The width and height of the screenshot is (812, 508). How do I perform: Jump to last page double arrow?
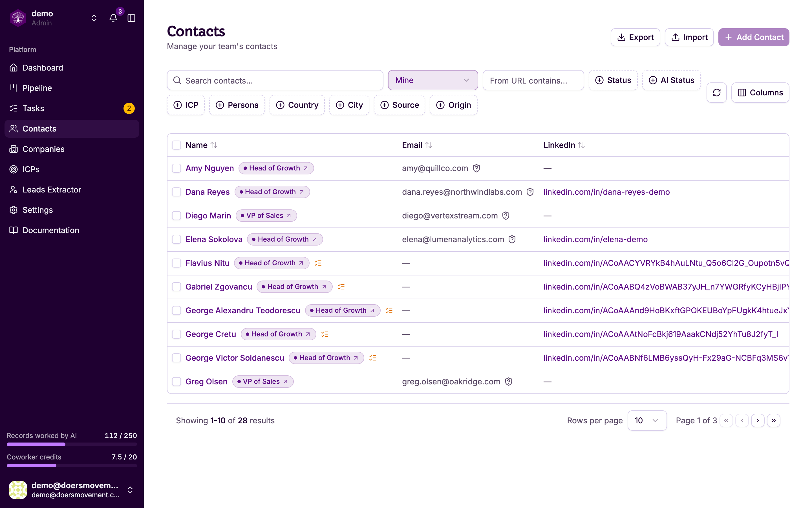pyautogui.click(x=773, y=420)
